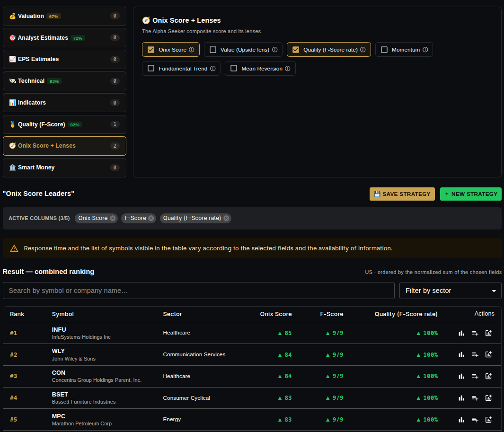
Task: Click the Rank column header
Action: (17, 314)
